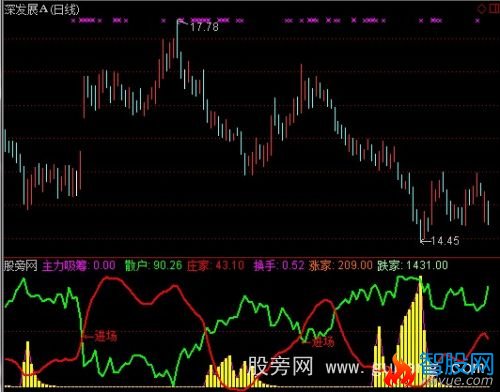Click the 散户: 90.26 indicator value

click(154, 266)
